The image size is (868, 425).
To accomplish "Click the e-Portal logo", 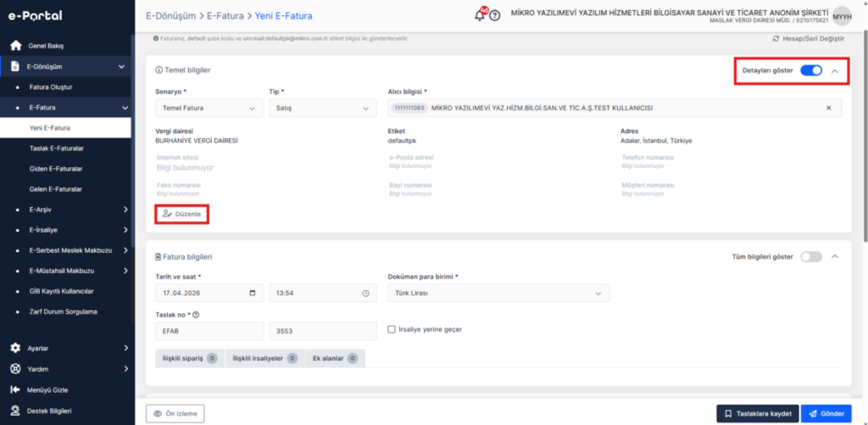I will pos(35,15).
